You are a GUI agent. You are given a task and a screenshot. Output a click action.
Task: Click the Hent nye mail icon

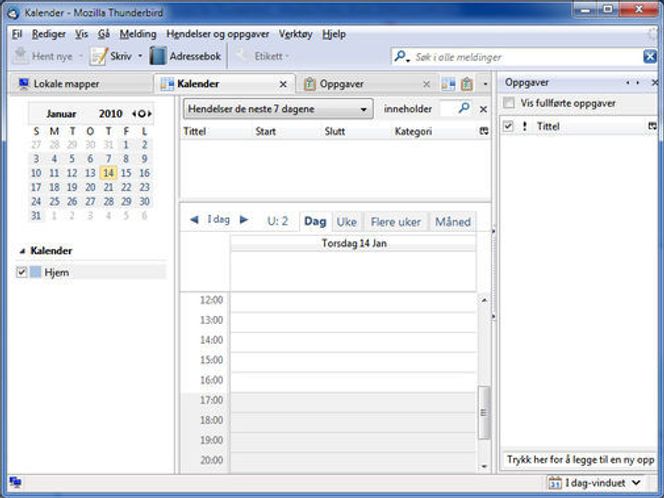pos(20,56)
